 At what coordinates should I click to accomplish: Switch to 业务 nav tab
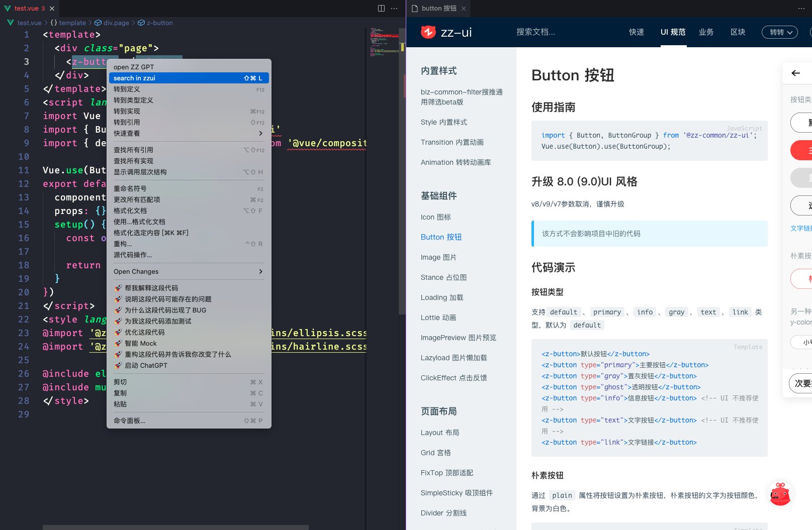click(x=706, y=32)
